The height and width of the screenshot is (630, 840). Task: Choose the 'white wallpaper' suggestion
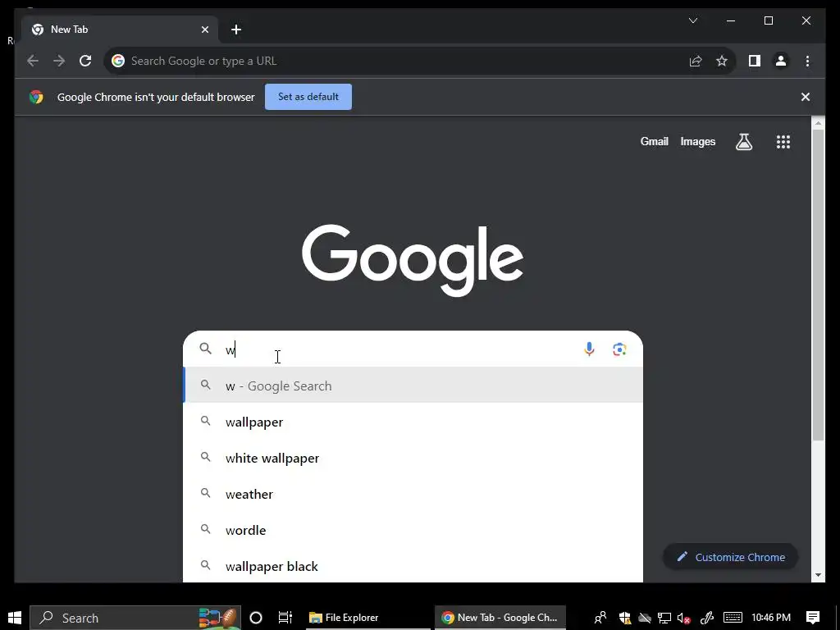(x=413, y=458)
